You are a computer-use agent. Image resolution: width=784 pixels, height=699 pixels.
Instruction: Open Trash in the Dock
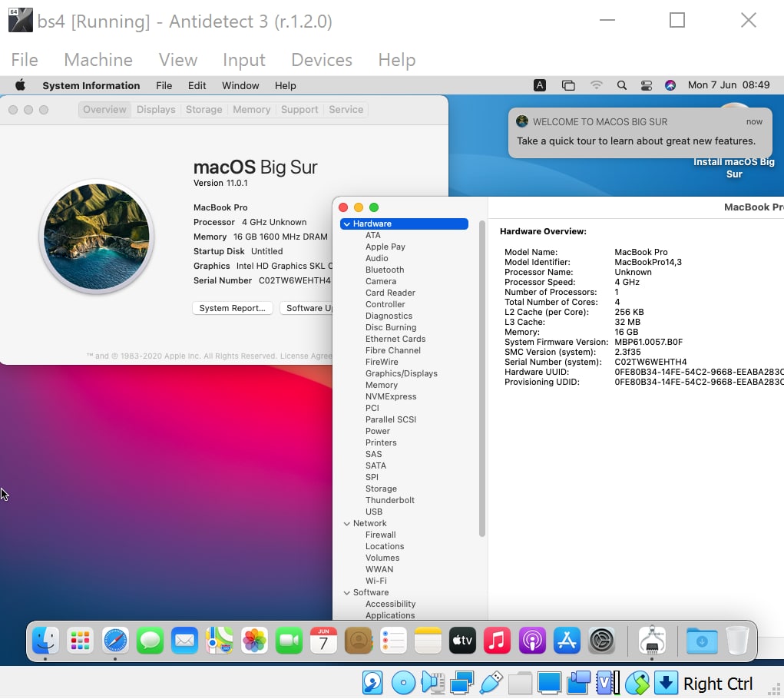737,640
